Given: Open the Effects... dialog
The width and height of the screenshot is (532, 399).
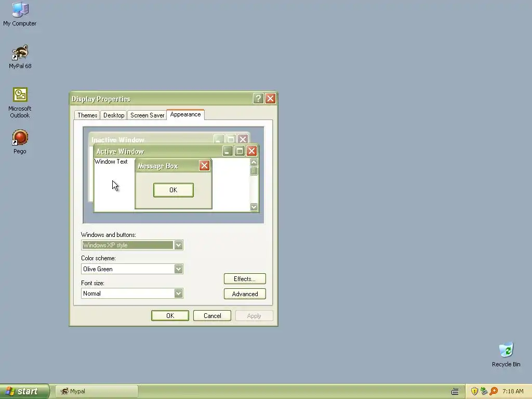Looking at the screenshot, I should (245, 279).
